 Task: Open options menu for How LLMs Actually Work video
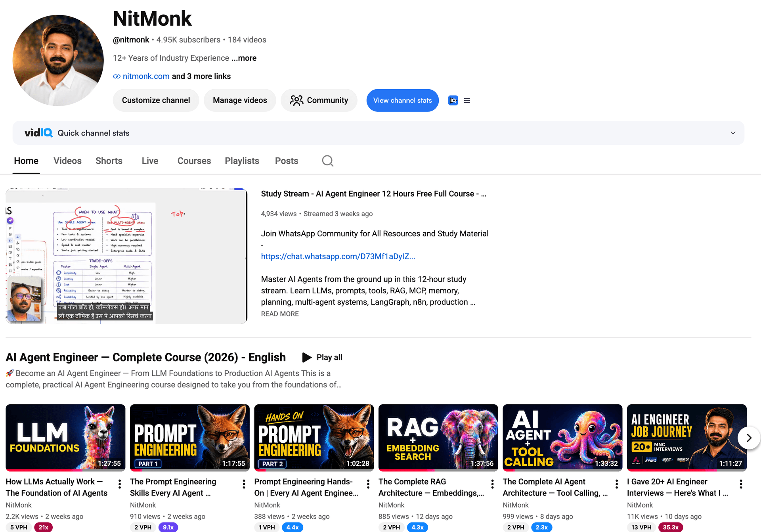[120, 484]
